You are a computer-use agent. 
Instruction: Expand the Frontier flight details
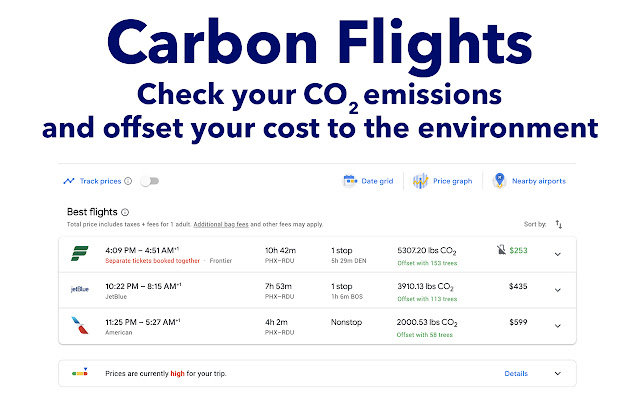557,254
